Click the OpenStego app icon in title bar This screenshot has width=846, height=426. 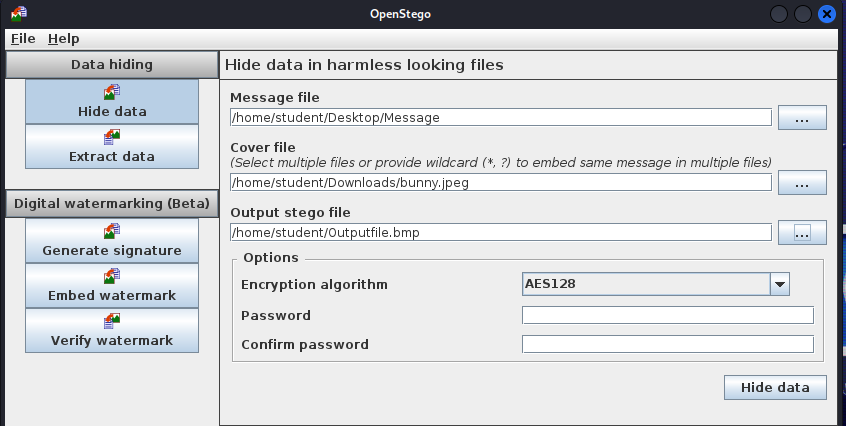pyautogui.click(x=19, y=13)
